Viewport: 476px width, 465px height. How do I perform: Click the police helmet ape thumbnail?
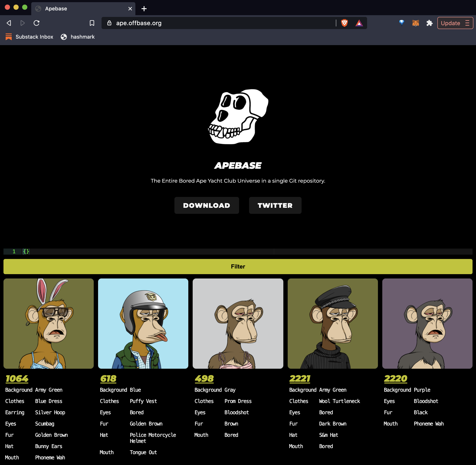(x=143, y=323)
